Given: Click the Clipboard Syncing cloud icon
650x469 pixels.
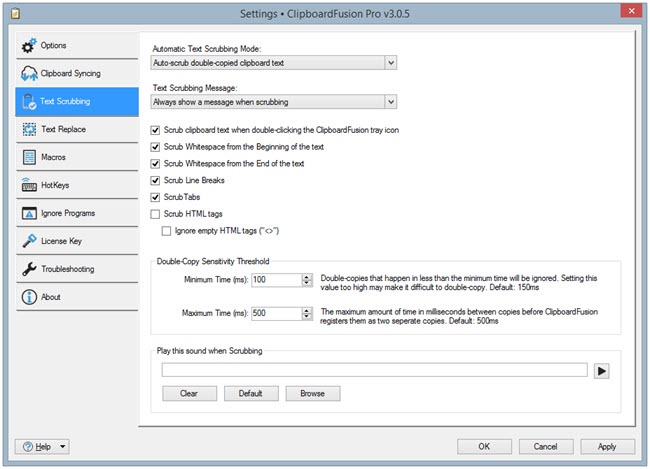Looking at the screenshot, I should pyautogui.click(x=29, y=73).
